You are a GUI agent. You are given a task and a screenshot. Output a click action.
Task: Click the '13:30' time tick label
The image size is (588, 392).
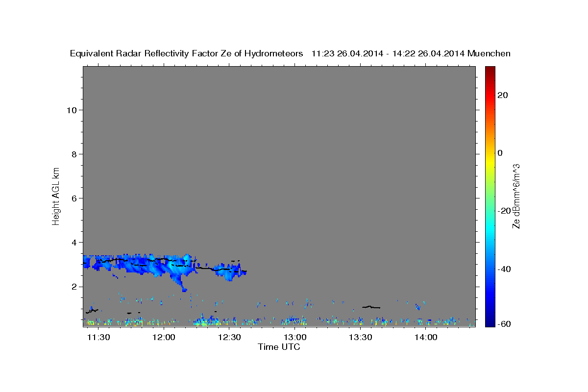pos(361,337)
